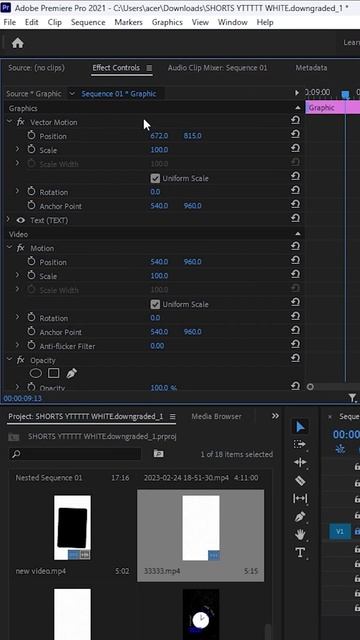Viewport: 360px width, 640px height.
Task: Expand Motion Rotation property
Action: [x=17, y=317]
